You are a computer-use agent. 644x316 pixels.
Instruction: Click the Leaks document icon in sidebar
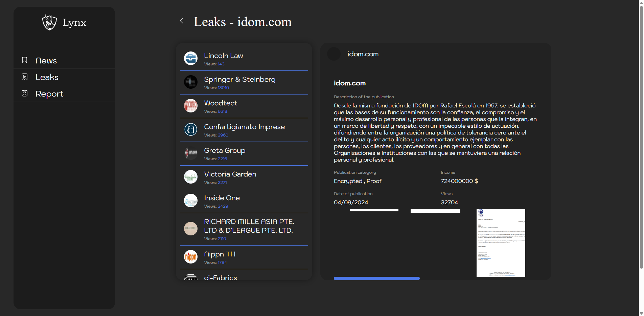click(25, 77)
